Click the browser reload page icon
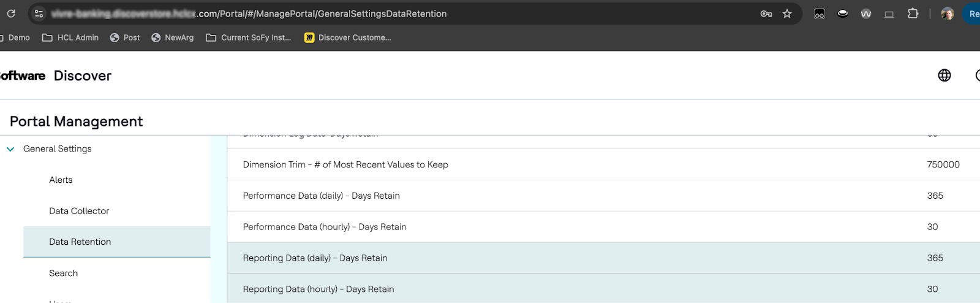The width and height of the screenshot is (980, 303). 11,13
